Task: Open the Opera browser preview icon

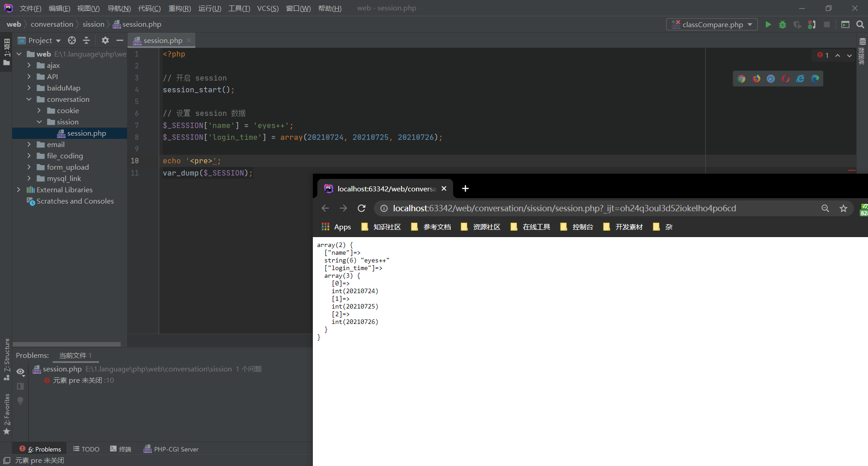Action: [x=786, y=78]
